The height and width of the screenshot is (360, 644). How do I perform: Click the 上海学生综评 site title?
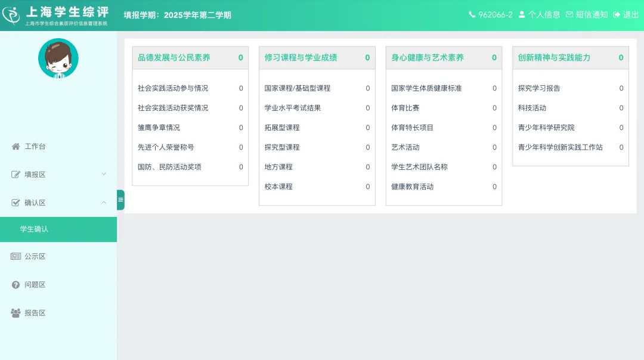coord(67,12)
